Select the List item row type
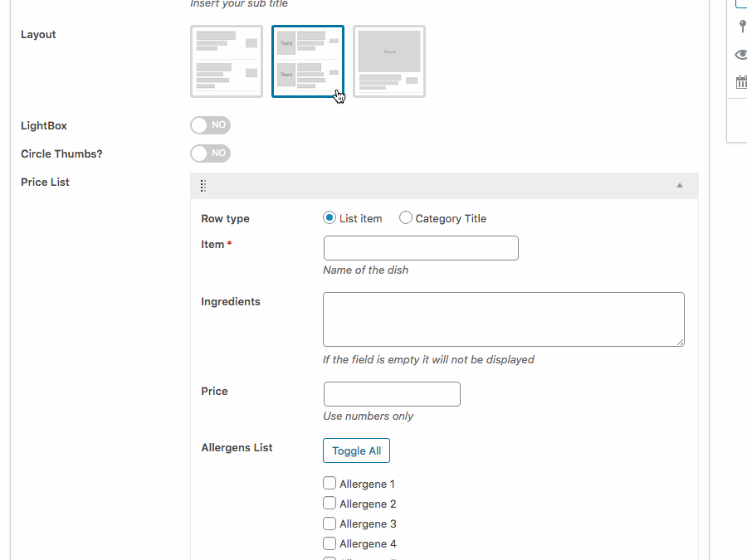The image size is (747, 560). 330,218
